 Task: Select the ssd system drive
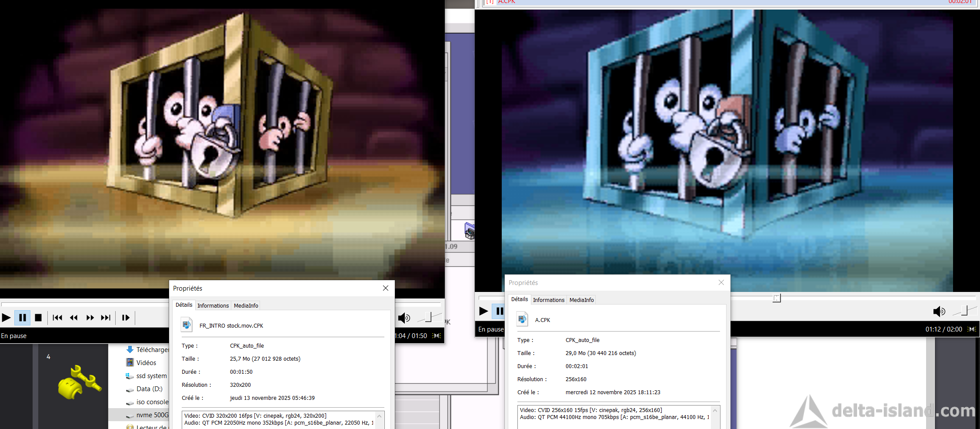147,375
